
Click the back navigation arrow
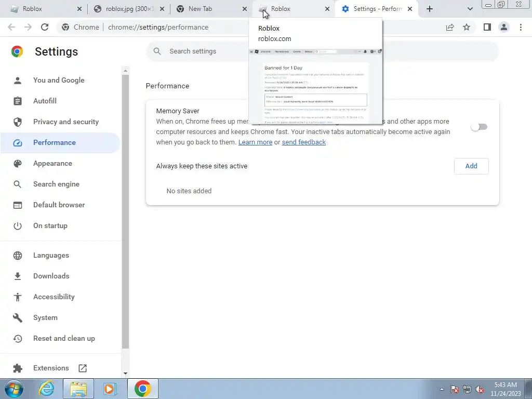click(11, 27)
